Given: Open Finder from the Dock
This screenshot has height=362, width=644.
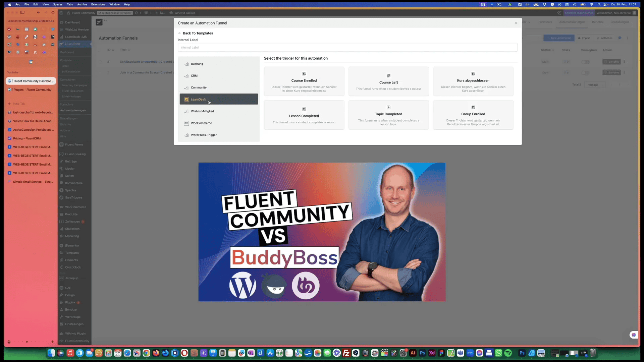Looking at the screenshot, I should pos(51,353).
